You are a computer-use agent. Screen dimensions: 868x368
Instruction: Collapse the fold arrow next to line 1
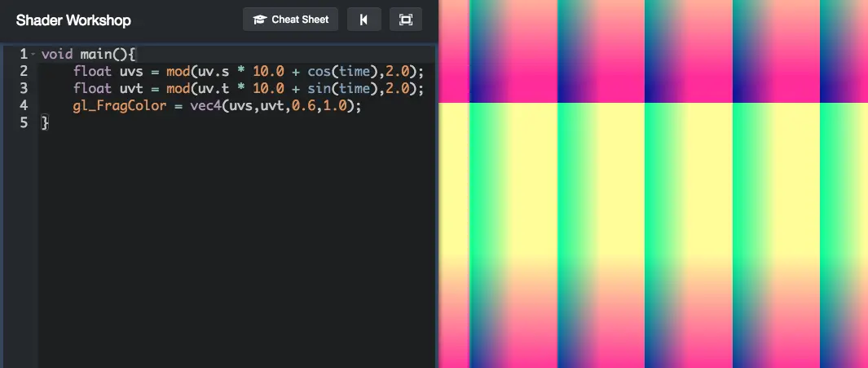(x=33, y=55)
